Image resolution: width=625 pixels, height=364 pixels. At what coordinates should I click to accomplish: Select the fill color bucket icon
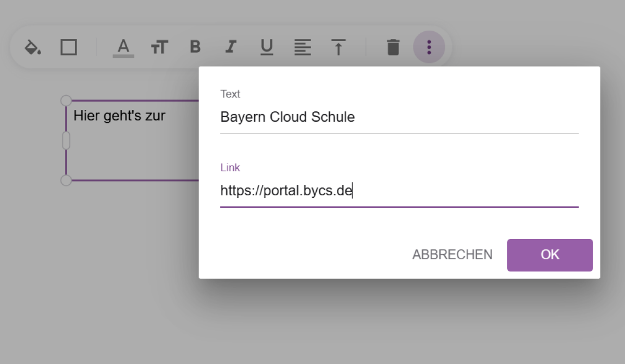coord(33,47)
